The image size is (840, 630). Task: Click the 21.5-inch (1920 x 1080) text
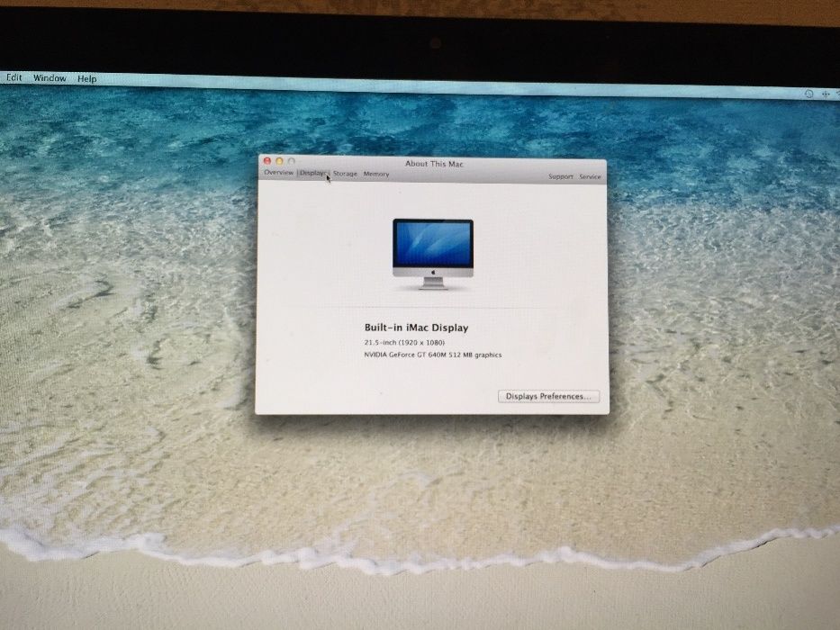(404, 342)
